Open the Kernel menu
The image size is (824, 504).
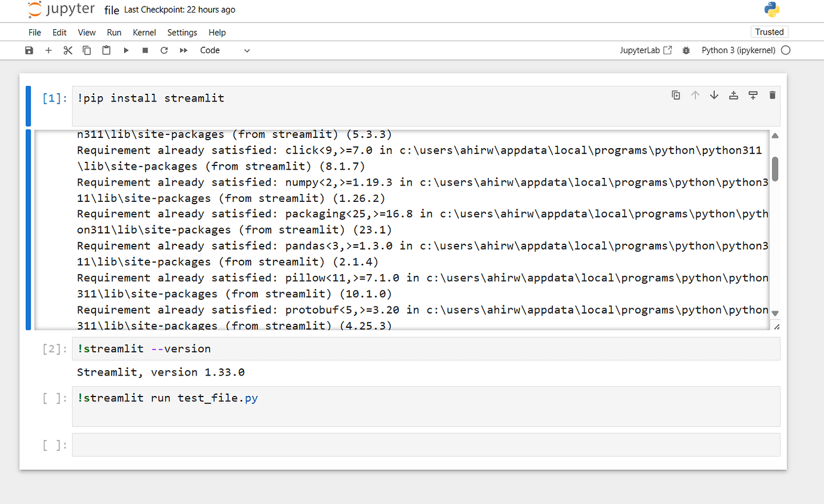click(144, 32)
